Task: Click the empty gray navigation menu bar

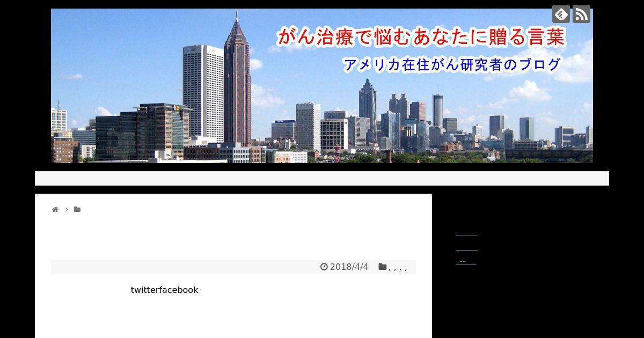Action: pyautogui.click(x=322, y=178)
